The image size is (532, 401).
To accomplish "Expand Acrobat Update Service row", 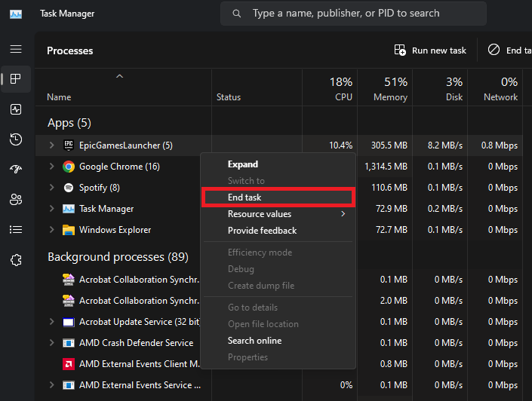I will click(51, 322).
